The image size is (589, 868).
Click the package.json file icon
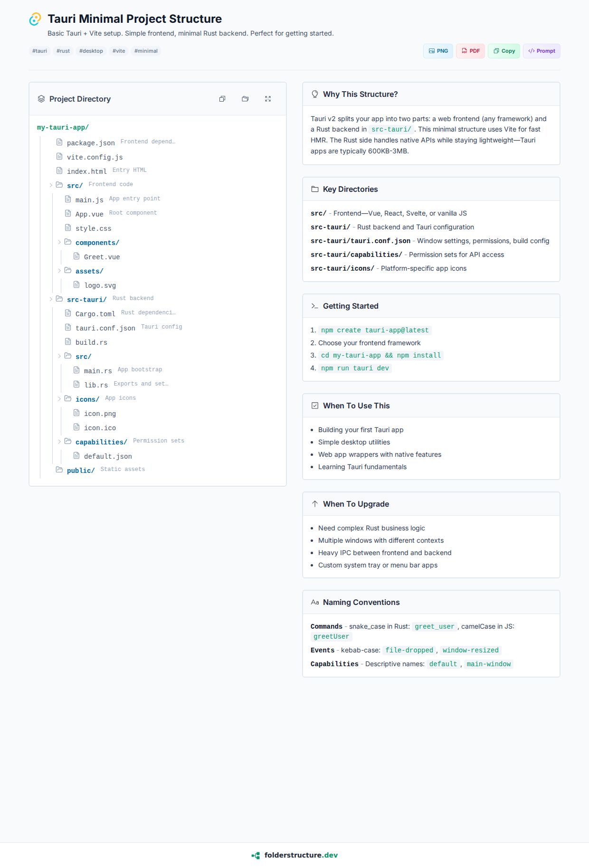tap(59, 142)
